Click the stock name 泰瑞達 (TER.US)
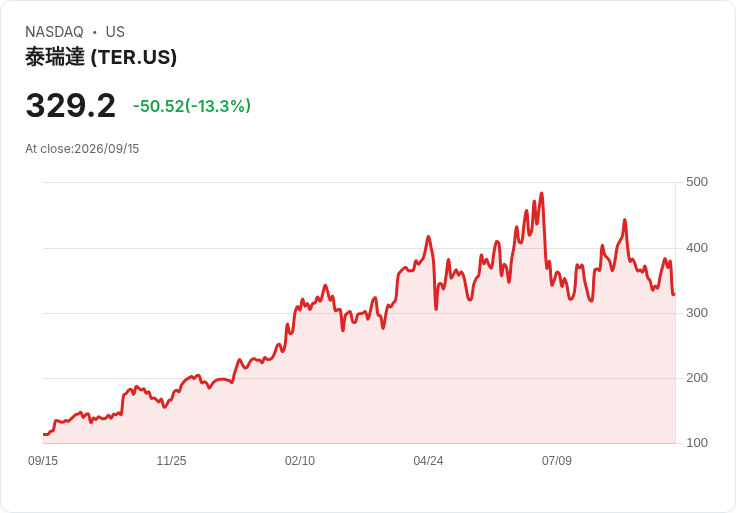This screenshot has height=513, width=736. coord(101,57)
